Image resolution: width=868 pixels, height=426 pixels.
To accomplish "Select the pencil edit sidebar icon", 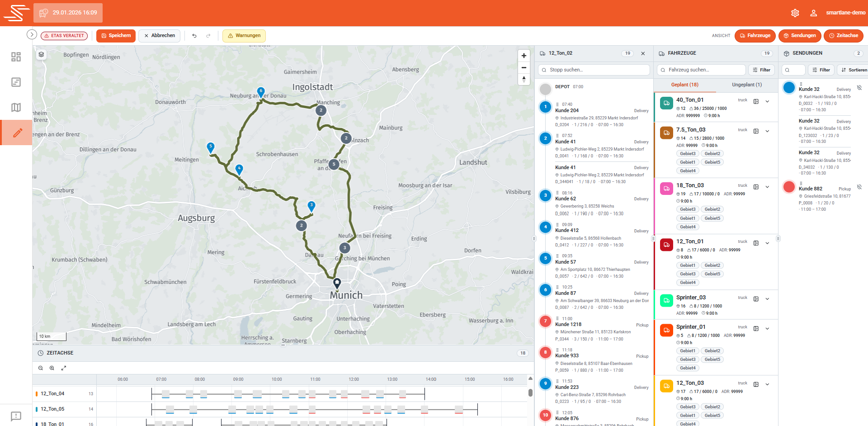I will tap(17, 133).
